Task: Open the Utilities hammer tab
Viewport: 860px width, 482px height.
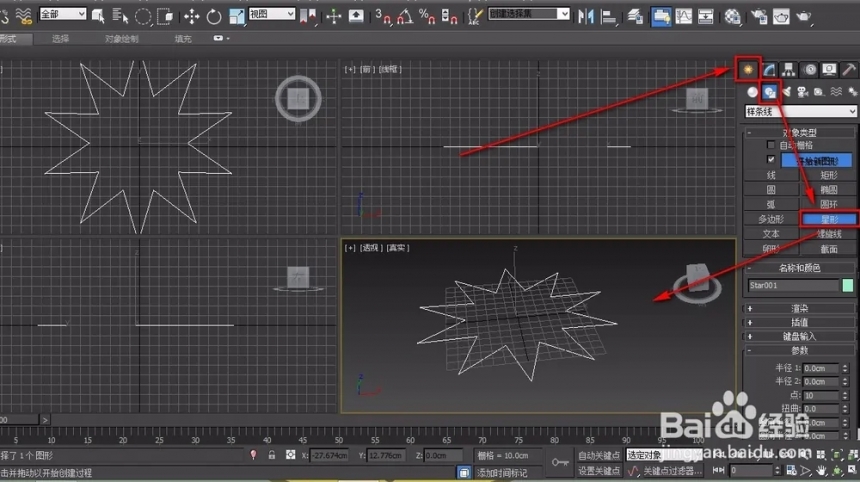Action: click(848, 69)
